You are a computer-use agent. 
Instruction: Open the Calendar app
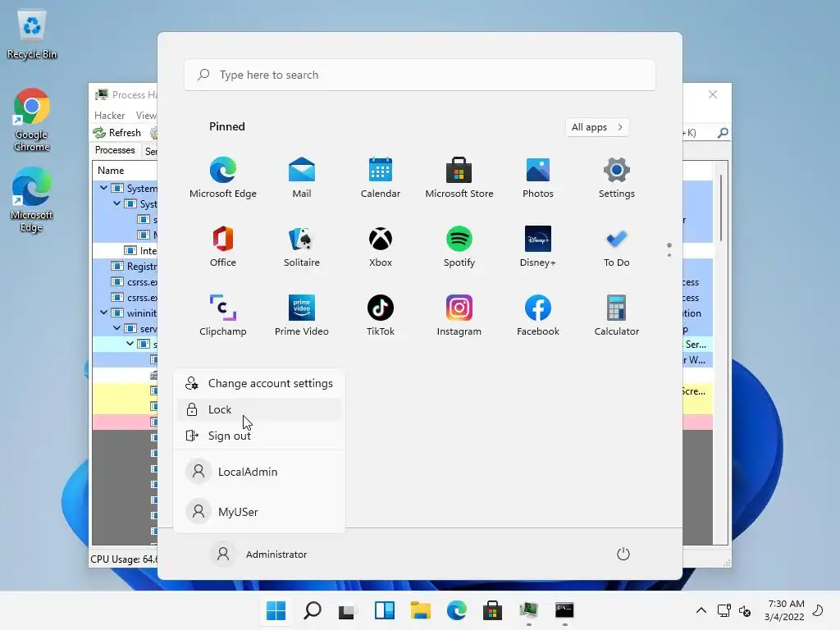pos(381,177)
